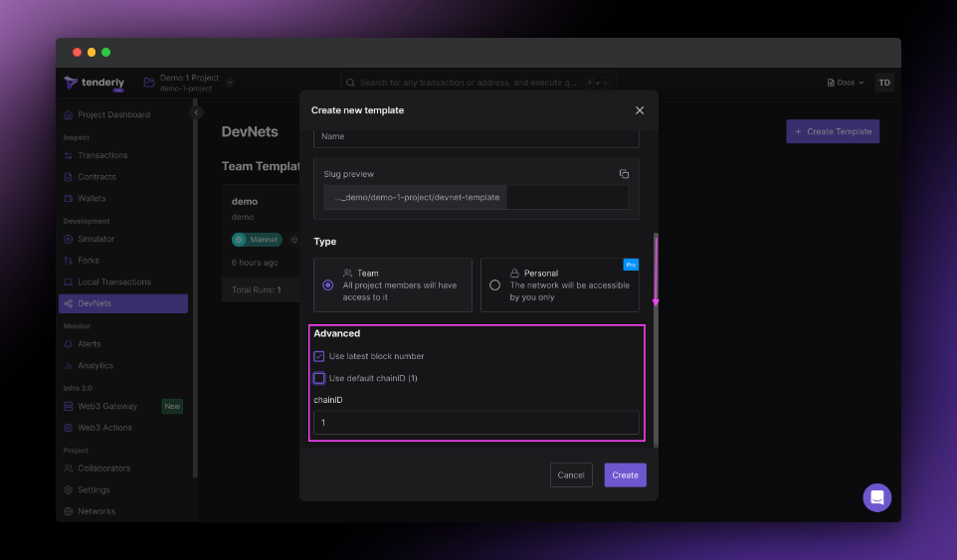The height and width of the screenshot is (560, 957).
Task: Enable Use default chainID checkbox
Action: tap(319, 378)
